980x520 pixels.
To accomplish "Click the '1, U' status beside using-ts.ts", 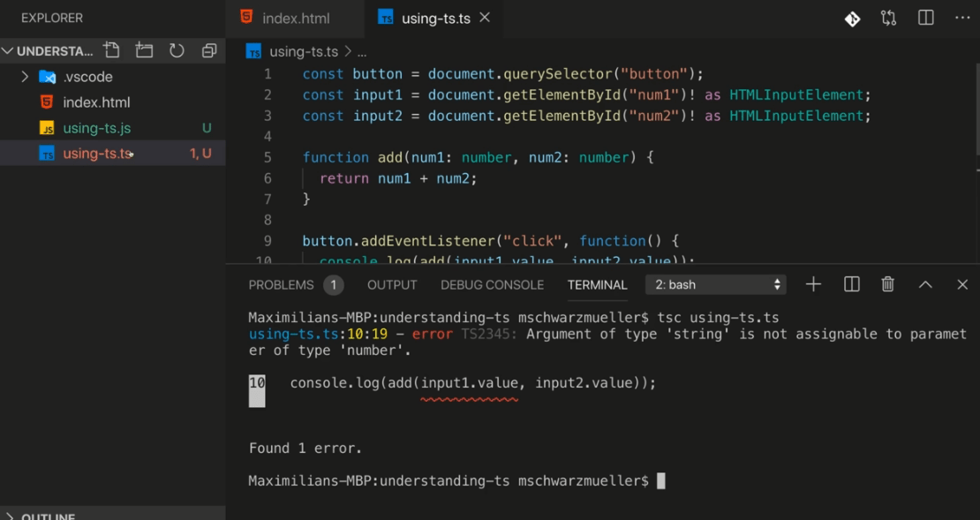I will tap(200, 154).
